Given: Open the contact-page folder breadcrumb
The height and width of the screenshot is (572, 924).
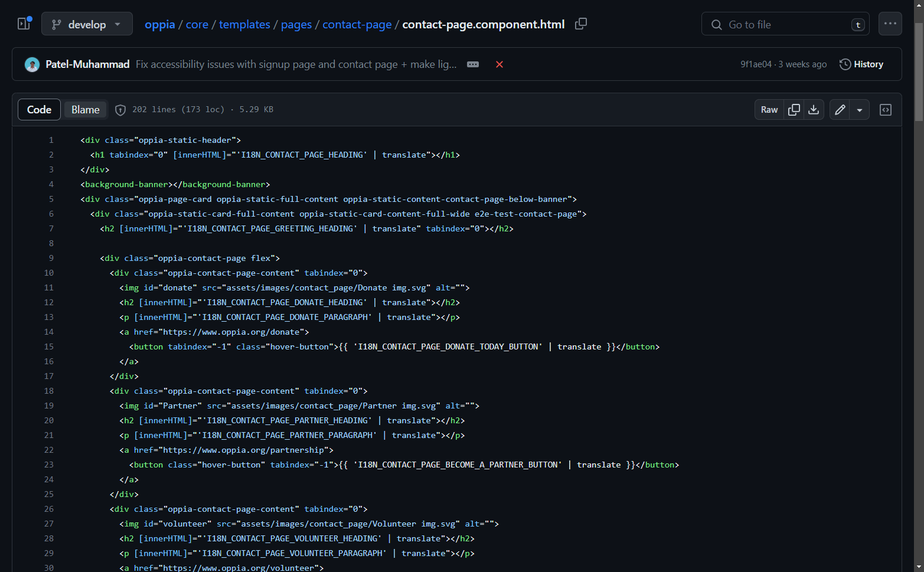Looking at the screenshot, I should pyautogui.click(x=357, y=24).
